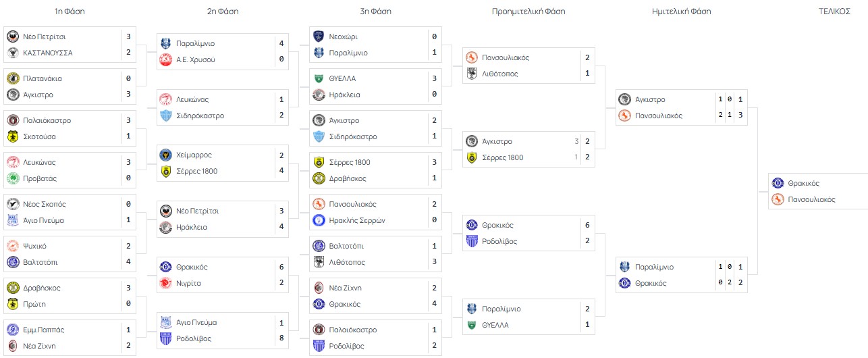This screenshot has height=358, width=868.
Task: Select the Δραβήσκος name in the 3η Φάση match
Action: 348,178
